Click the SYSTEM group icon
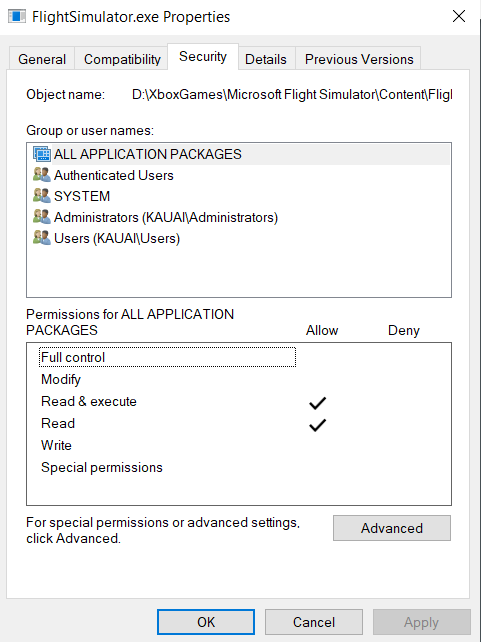 (42, 196)
